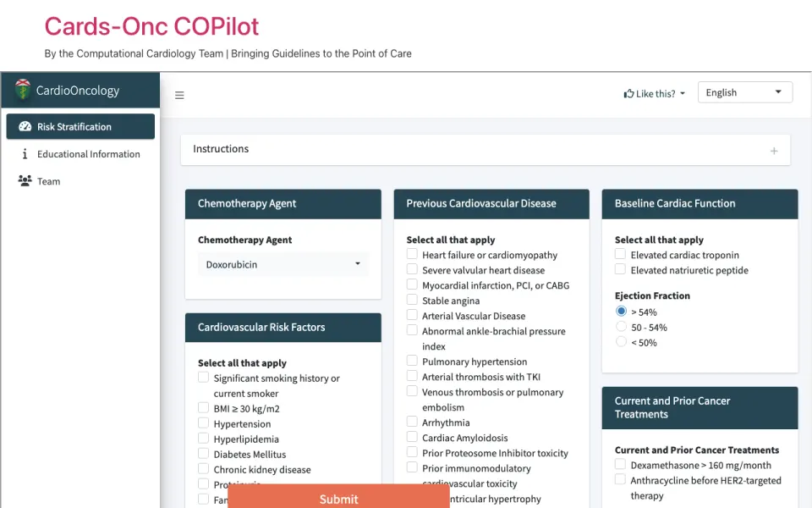Check Arterial Vascular Disease
The height and width of the screenshot is (508, 812).
tap(412, 315)
